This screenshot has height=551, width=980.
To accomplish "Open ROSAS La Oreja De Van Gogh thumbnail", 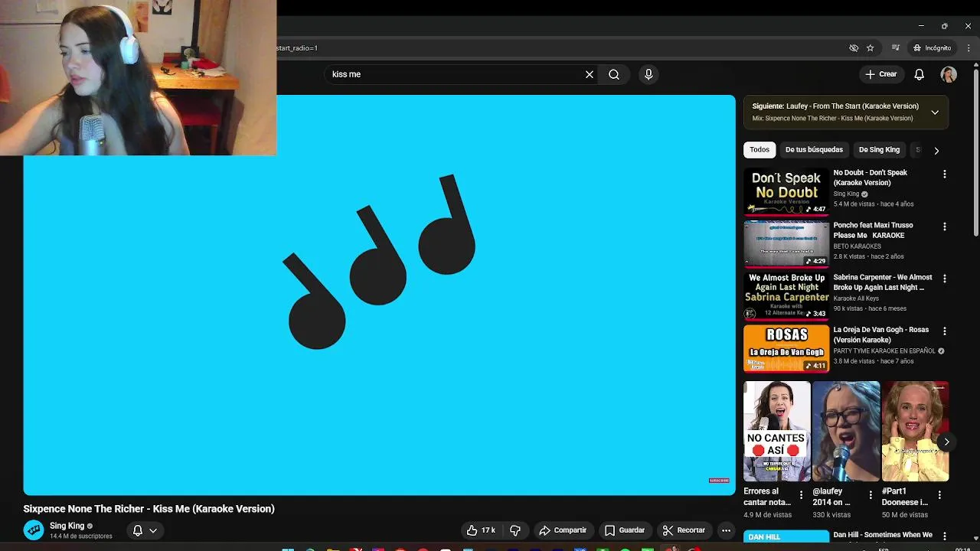I will click(x=786, y=348).
